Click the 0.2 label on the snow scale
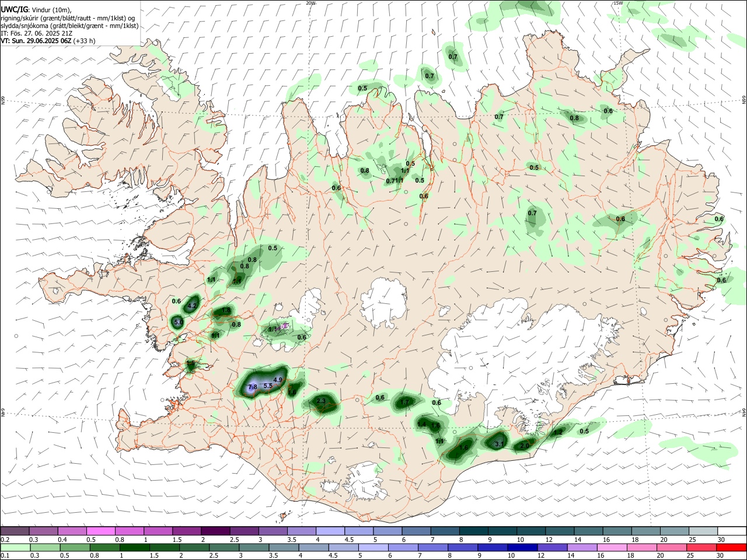Image resolution: width=747 pixels, height=560 pixels. [5, 540]
